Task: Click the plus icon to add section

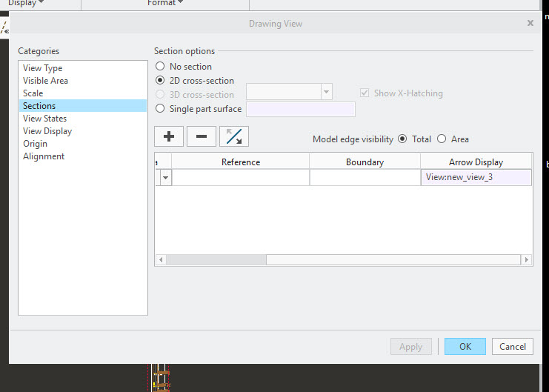Action: point(168,136)
